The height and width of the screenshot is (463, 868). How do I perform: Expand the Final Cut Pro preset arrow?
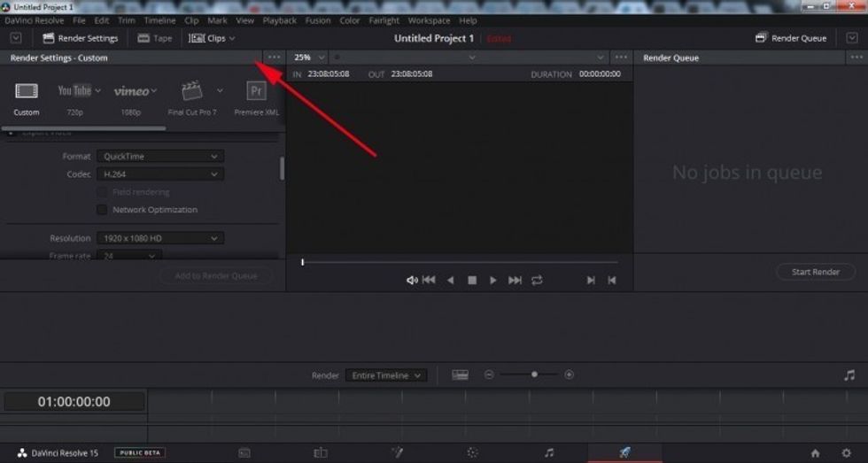point(220,90)
